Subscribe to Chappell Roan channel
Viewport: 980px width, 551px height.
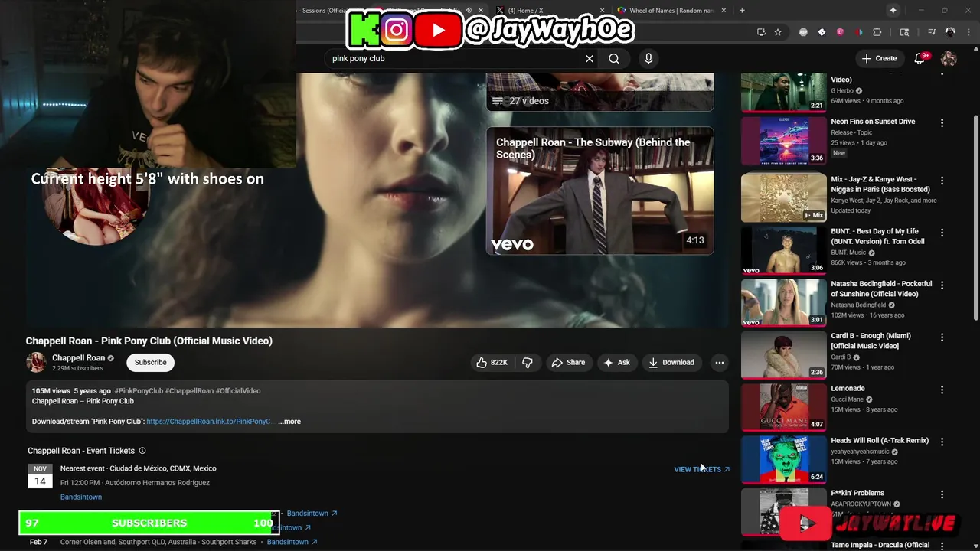150,363
